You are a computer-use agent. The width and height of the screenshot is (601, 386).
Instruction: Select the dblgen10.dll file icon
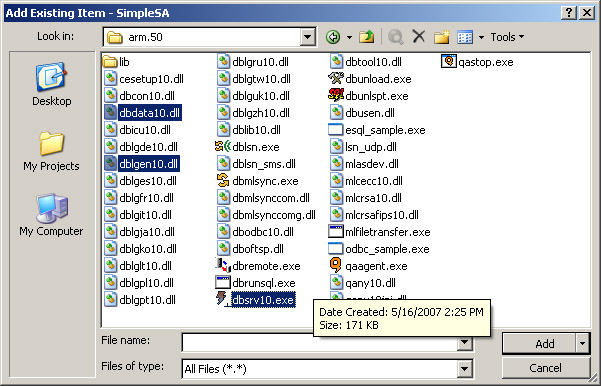[x=110, y=164]
